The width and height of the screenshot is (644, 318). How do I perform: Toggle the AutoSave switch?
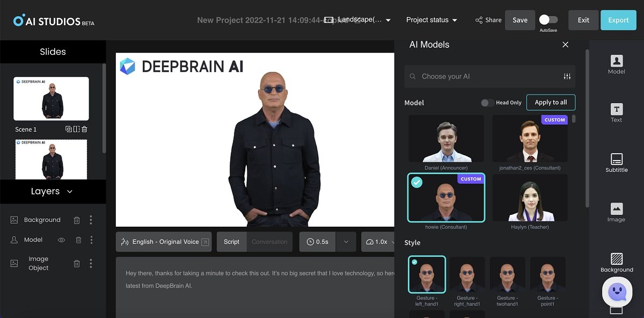(x=548, y=20)
